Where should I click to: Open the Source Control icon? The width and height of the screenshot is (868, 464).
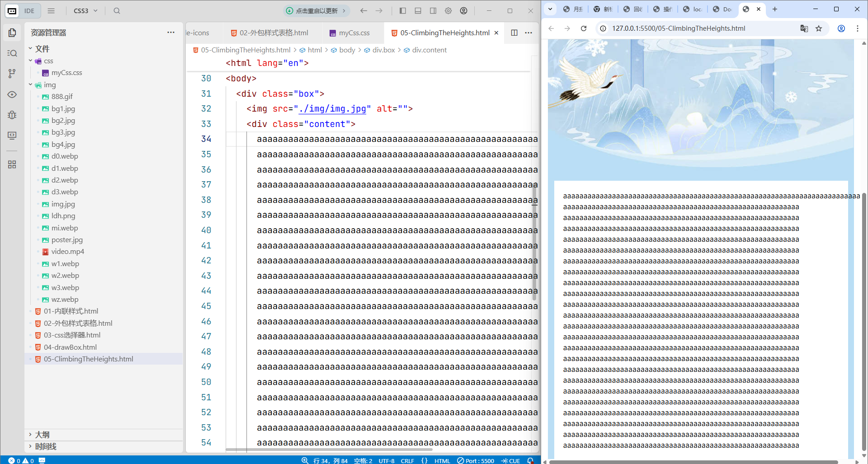click(x=12, y=74)
